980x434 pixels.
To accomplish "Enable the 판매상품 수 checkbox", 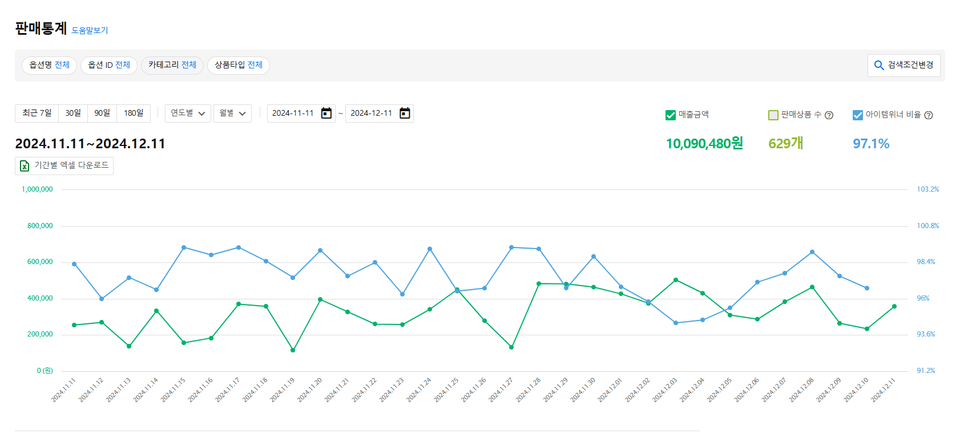I will pyautogui.click(x=773, y=115).
